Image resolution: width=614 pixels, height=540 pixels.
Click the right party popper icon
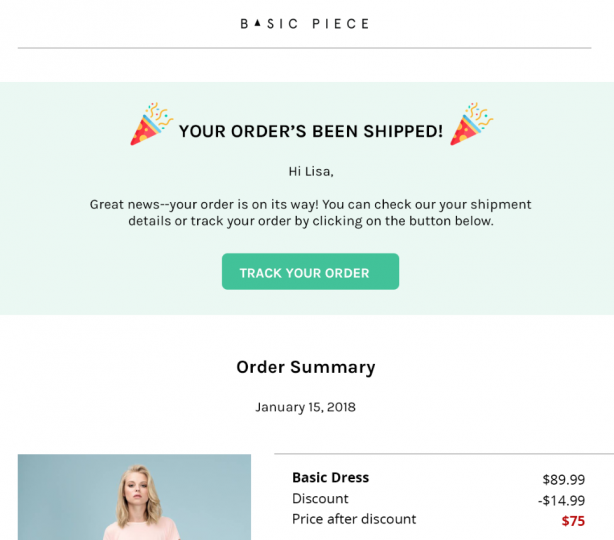click(470, 124)
